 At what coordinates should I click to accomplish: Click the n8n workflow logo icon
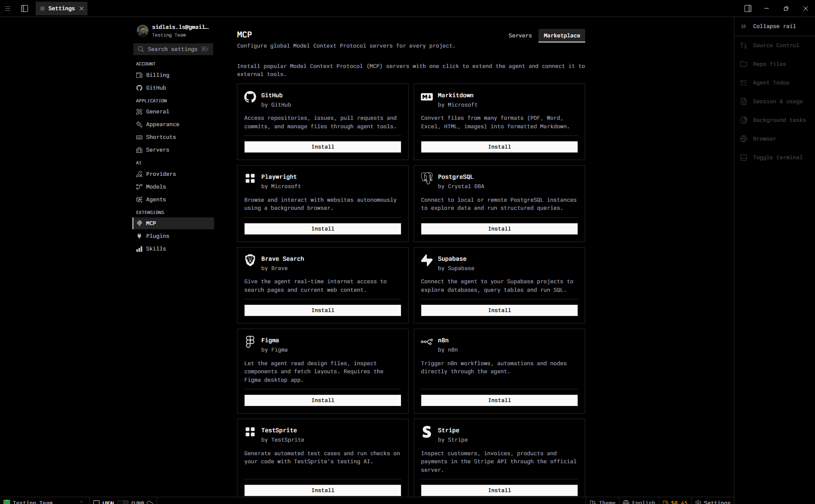427,342
